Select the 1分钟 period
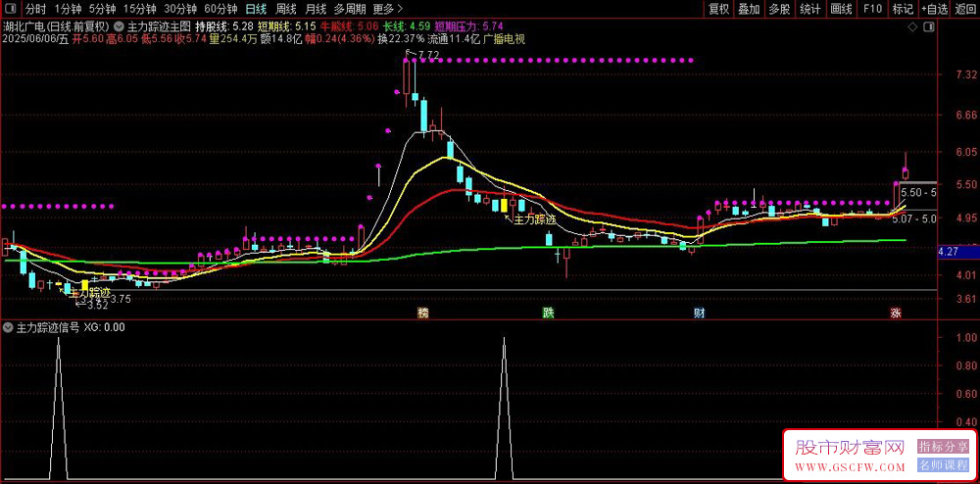This screenshot has width=980, height=484. [x=68, y=9]
